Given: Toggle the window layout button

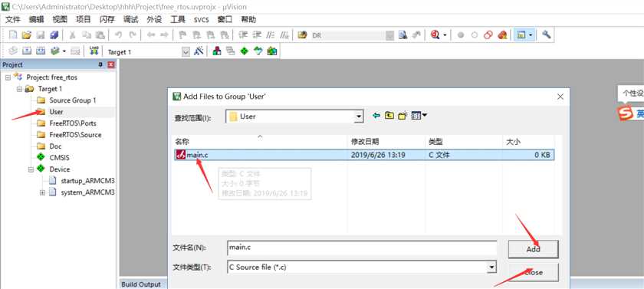Looking at the screenshot, I should click(521, 35).
